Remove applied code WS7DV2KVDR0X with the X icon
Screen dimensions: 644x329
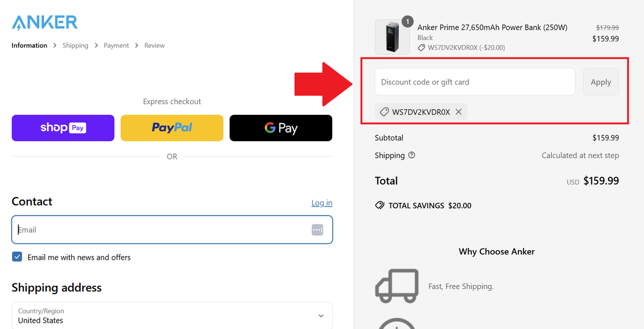click(x=459, y=112)
